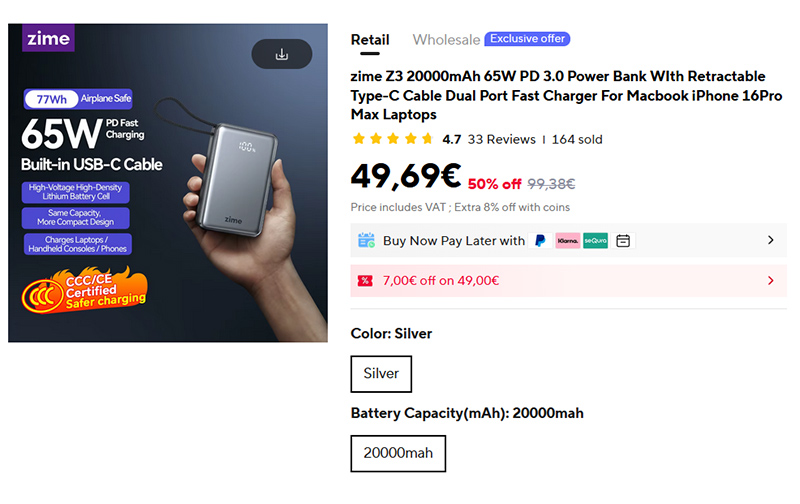Select the 20000mah battery capacity option

[x=398, y=453]
